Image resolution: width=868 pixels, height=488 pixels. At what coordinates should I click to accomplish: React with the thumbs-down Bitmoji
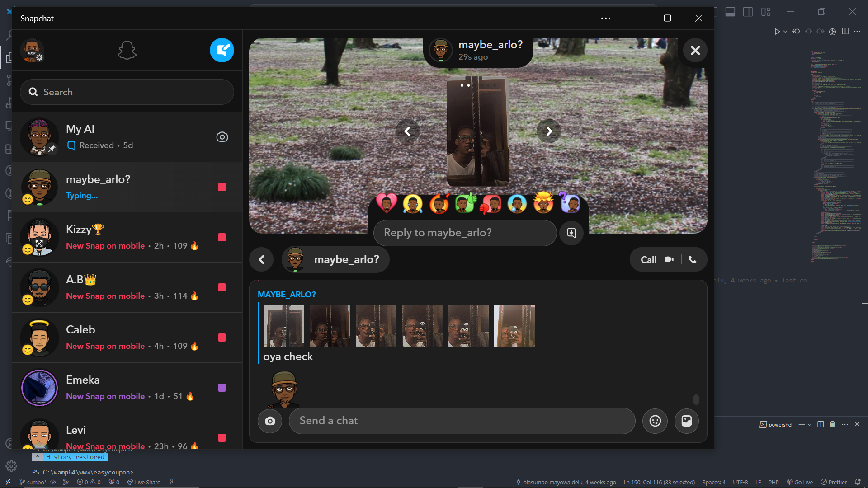tap(491, 203)
